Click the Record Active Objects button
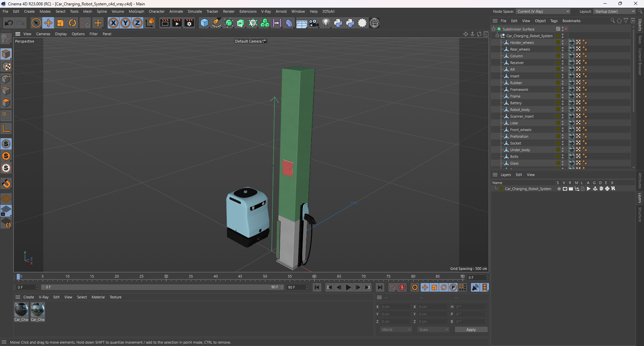The image size is (644, 346). click(x=393, y=287)
